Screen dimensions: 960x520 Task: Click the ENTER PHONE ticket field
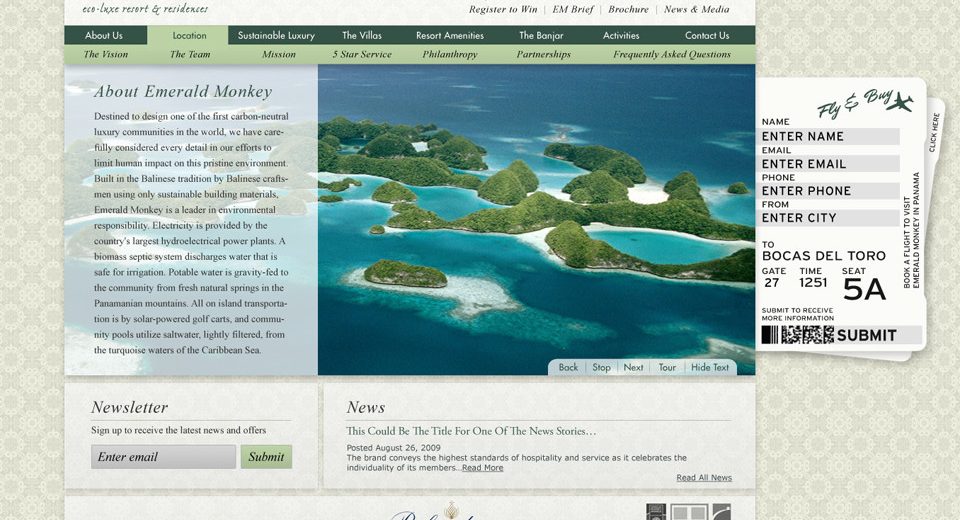coord(829,190)
